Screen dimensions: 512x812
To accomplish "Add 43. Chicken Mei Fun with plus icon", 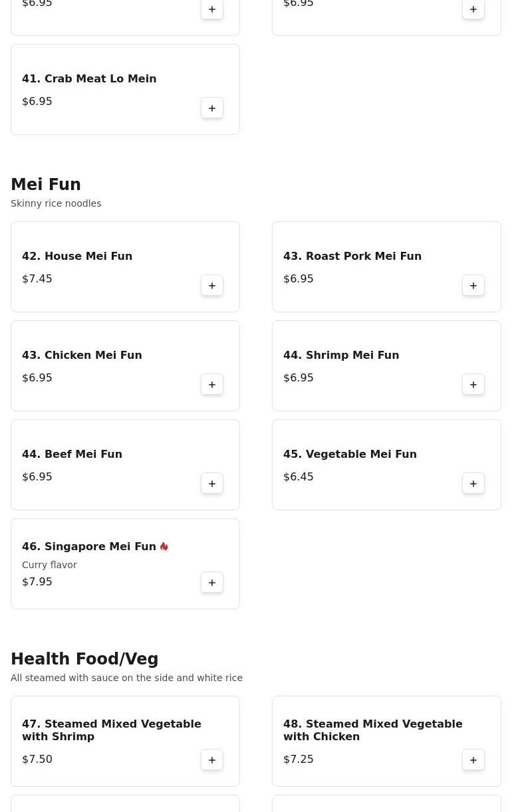I will 212,385.
